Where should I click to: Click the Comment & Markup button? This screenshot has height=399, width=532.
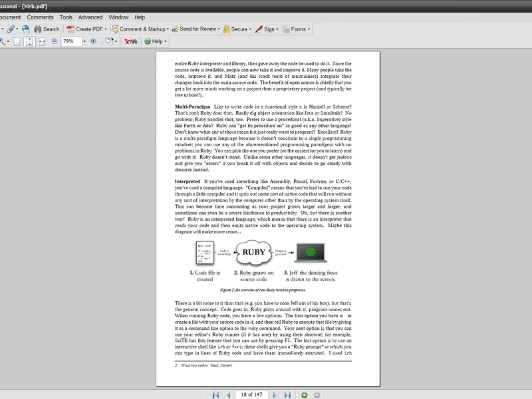[138, 29]
